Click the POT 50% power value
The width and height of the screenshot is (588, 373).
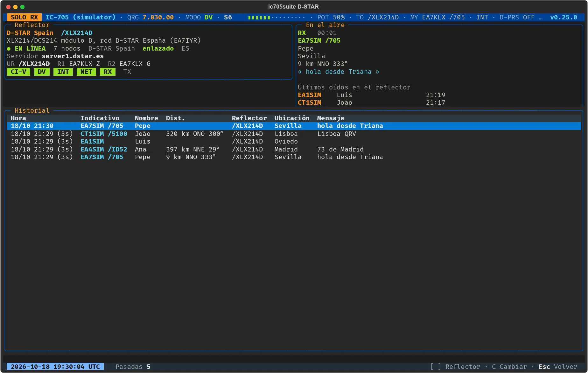[x=331, y=17]
